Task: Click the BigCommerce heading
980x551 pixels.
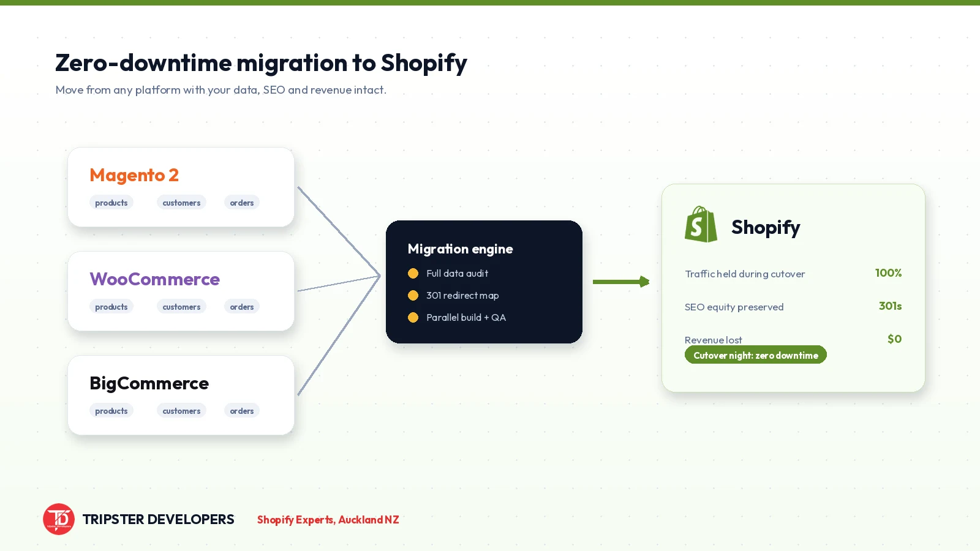Action: point(149,383)
